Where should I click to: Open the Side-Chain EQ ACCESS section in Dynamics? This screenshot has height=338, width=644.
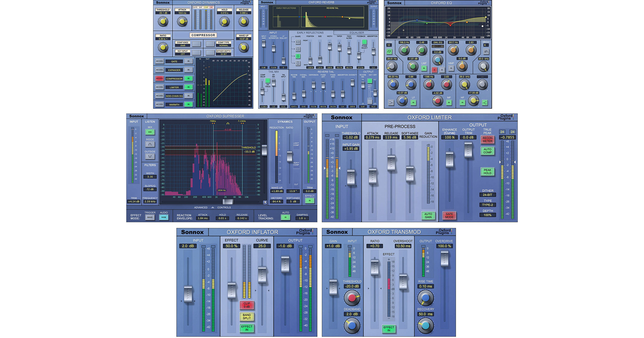point(159,96)
